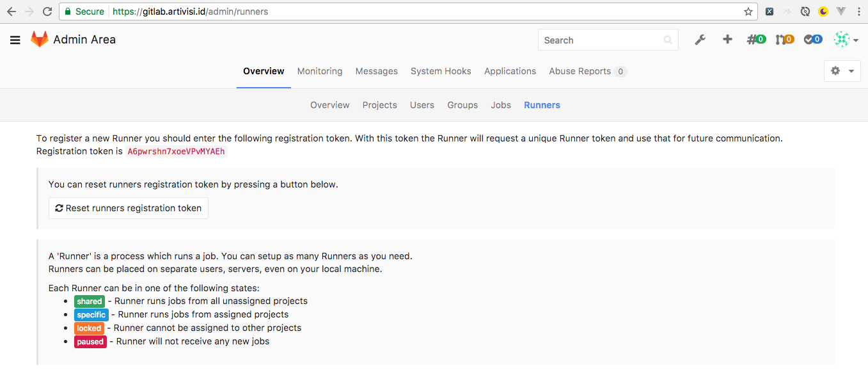Open the hamburger sidebar menu

15,40
